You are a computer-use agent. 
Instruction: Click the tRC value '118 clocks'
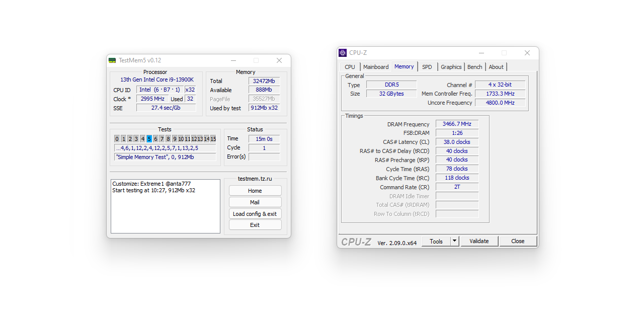click(457, 178)
